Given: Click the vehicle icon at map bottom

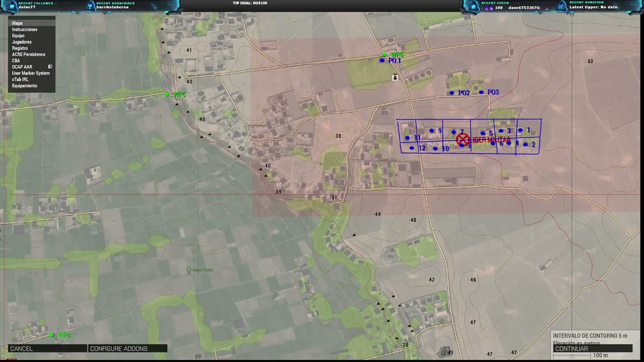Looking at the screenshot, I should 444,351.
